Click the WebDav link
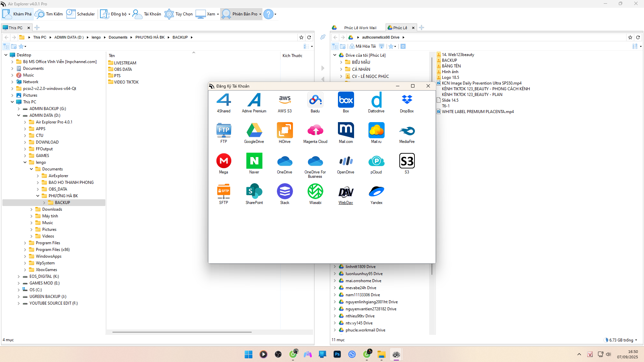This screenshot has height=362, width=644. 345,203
